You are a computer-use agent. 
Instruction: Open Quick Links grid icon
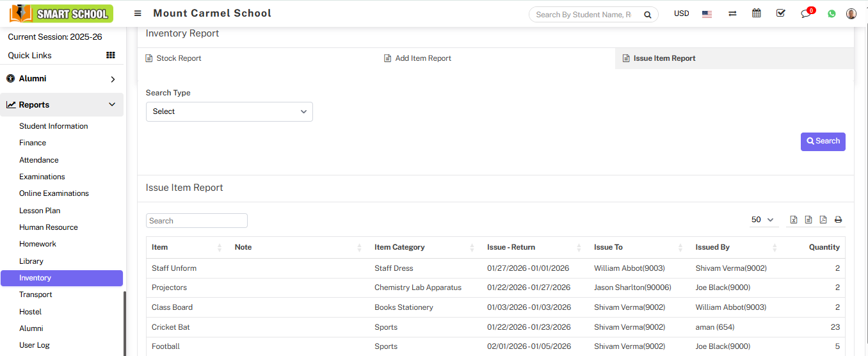[111, 55]
